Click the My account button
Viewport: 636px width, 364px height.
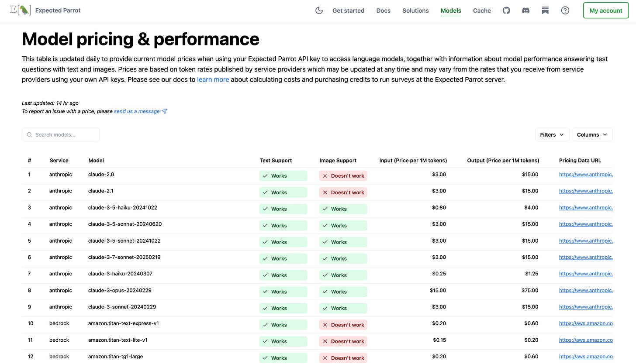(606, 10)
